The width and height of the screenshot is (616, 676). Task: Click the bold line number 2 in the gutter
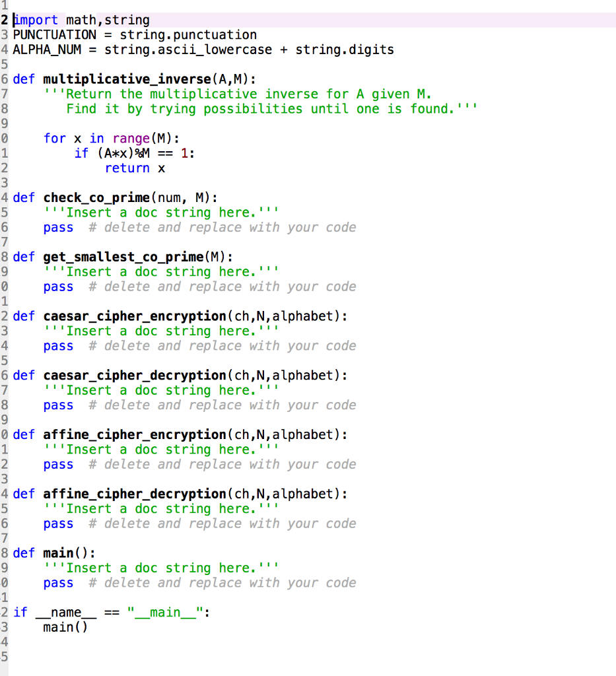(x=5, y=20)
